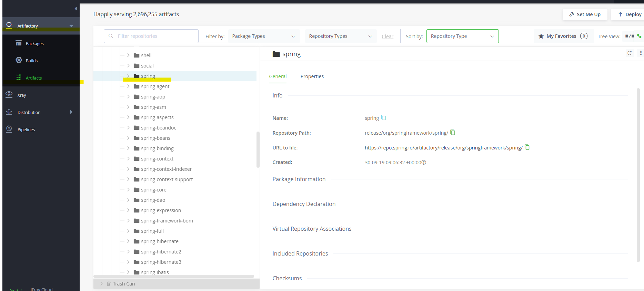Select the spring-hibernate3 folder row
This screenshot has height=291, width=644.
tap(175, 262)
